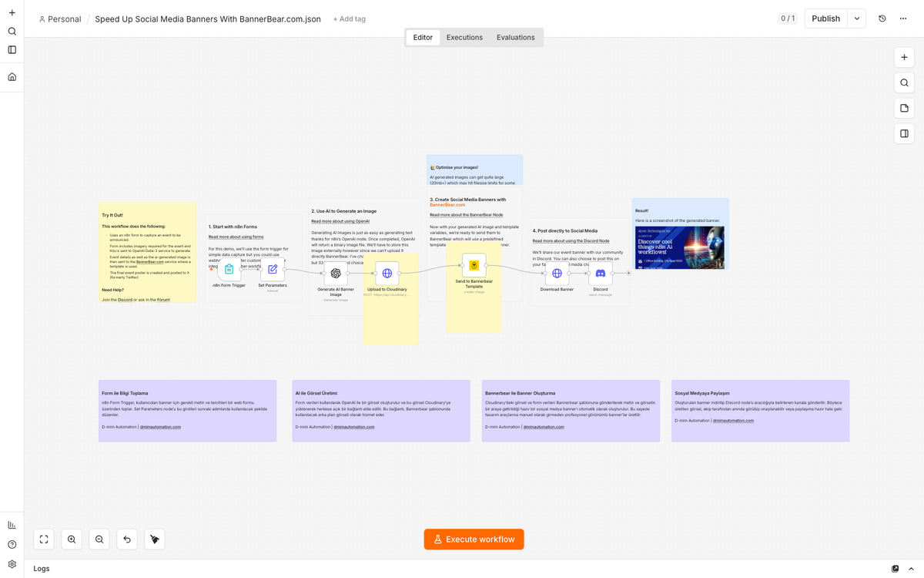This screenshot has width=924, height=578.
Task: Pop out the Logs panel
Action: [x=895, y=569]
